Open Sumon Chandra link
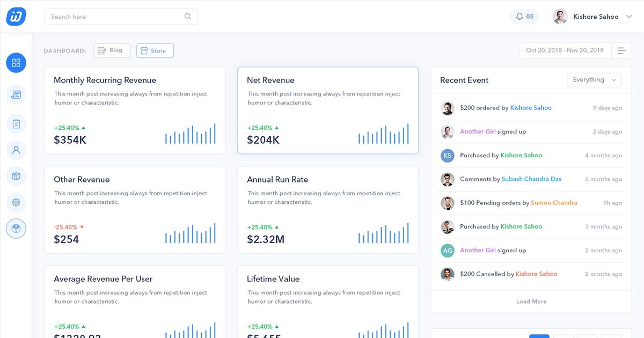Image resolution: width=644 pixels, height=338 pixels. coord(554,203)
